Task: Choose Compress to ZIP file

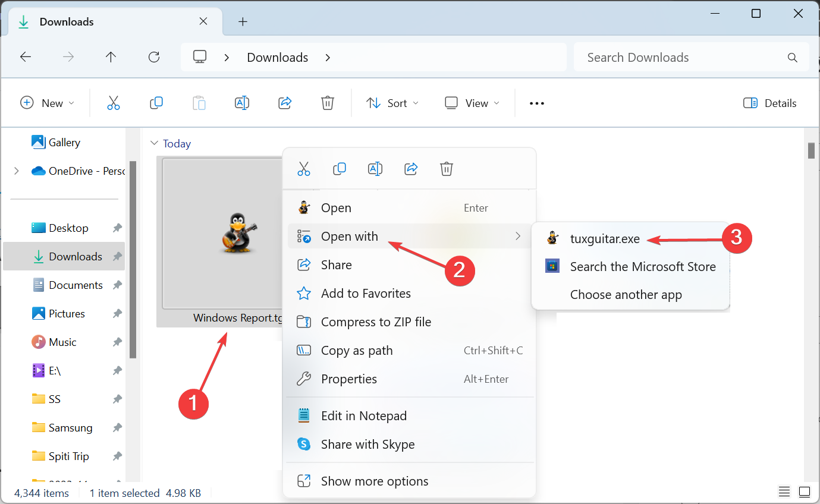Action: (x=410, y=322)
